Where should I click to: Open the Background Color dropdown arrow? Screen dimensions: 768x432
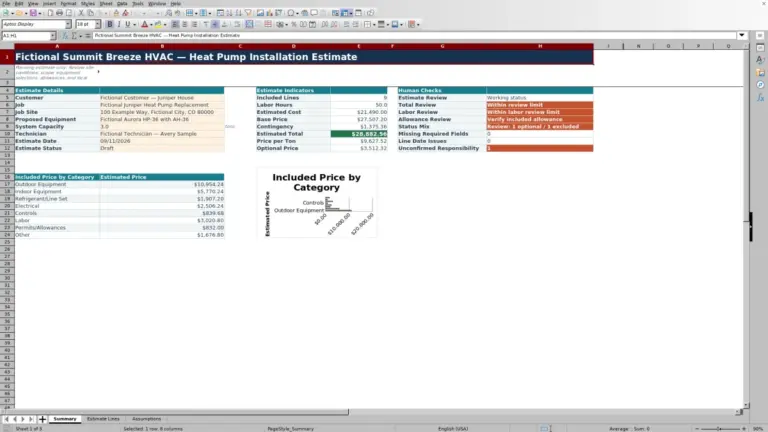pyautogui.click(x=165, y=24)
